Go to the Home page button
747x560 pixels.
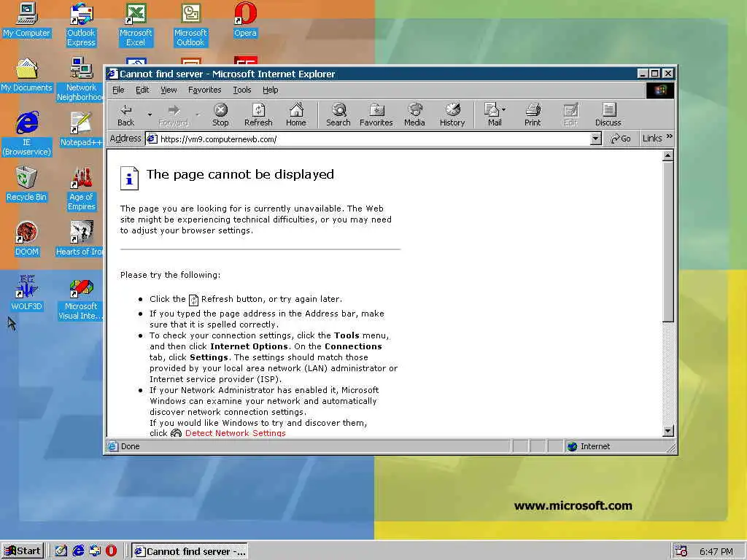pyautogui.click(x=296, y=114)
